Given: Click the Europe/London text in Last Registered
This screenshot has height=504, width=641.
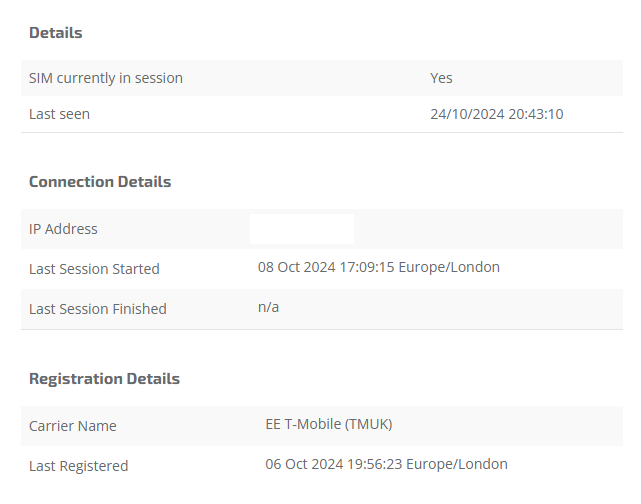Looking at the screenshot, I should click(457, 464).
